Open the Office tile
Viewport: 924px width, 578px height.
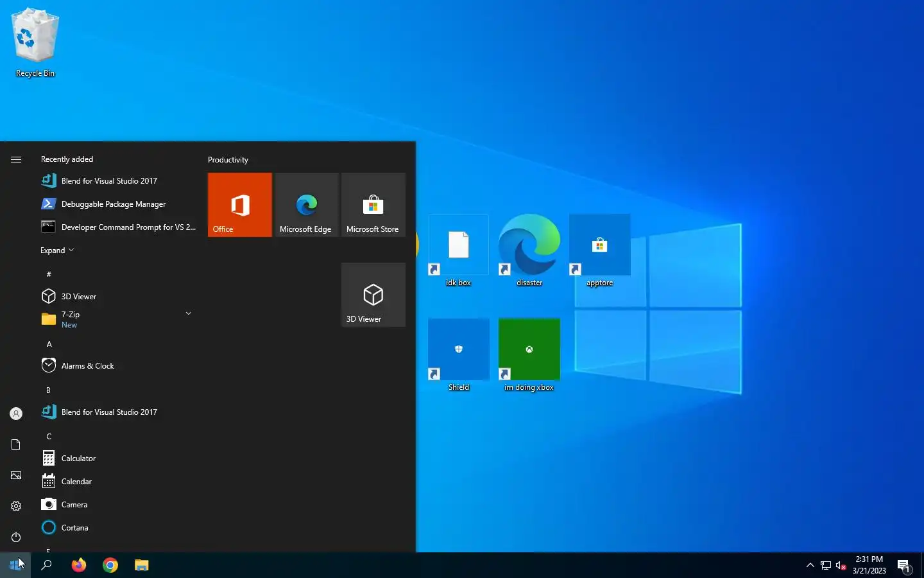pyautogui.click(x=240, y=205)
